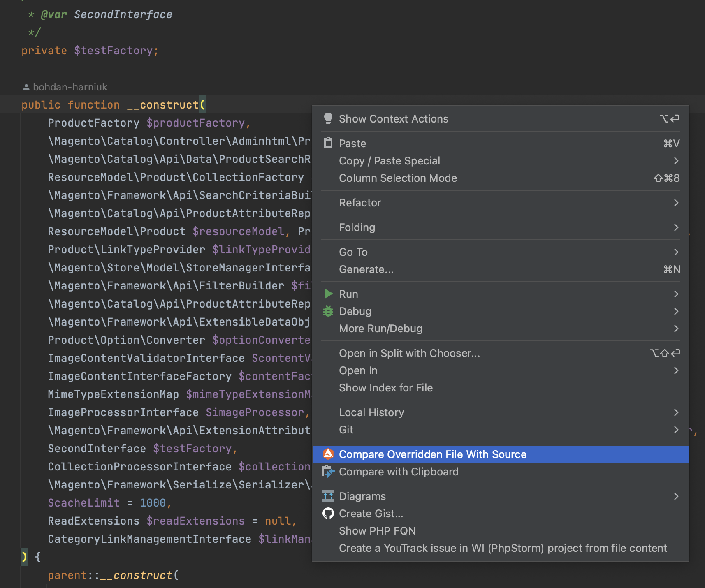This screenshot has height=588, width=705.
Task: Enable Column Selection Mode
Action: coord(500,178)
